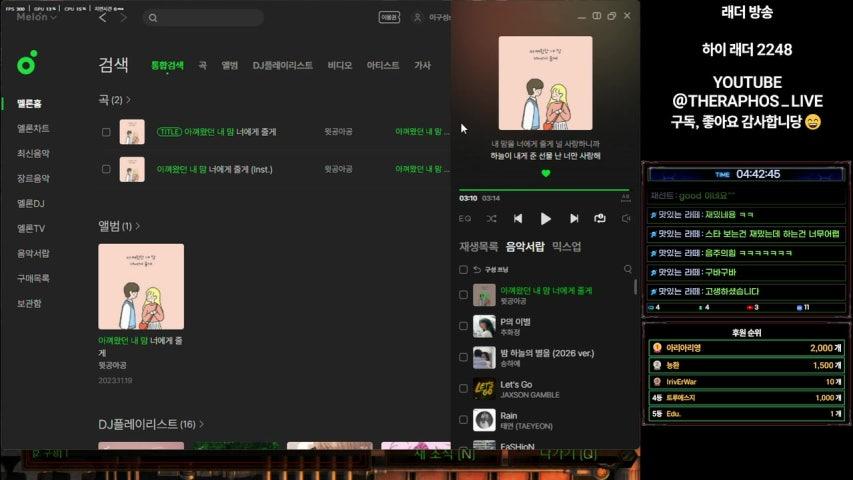Skip to the next track

[x=574, y=218]
